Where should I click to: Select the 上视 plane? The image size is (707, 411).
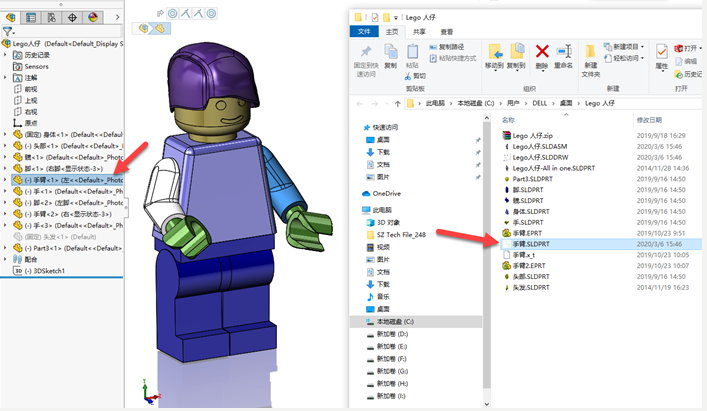coord(26,100)
